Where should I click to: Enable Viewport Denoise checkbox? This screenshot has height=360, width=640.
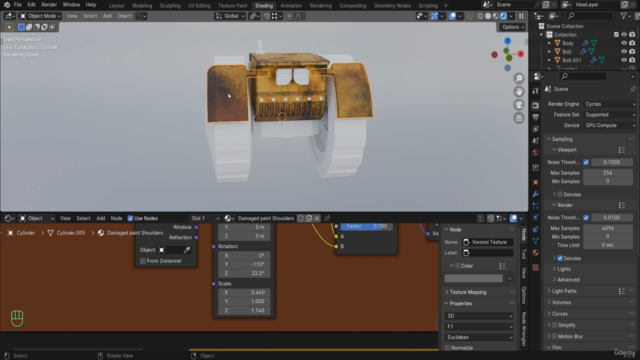pos(560,194)
